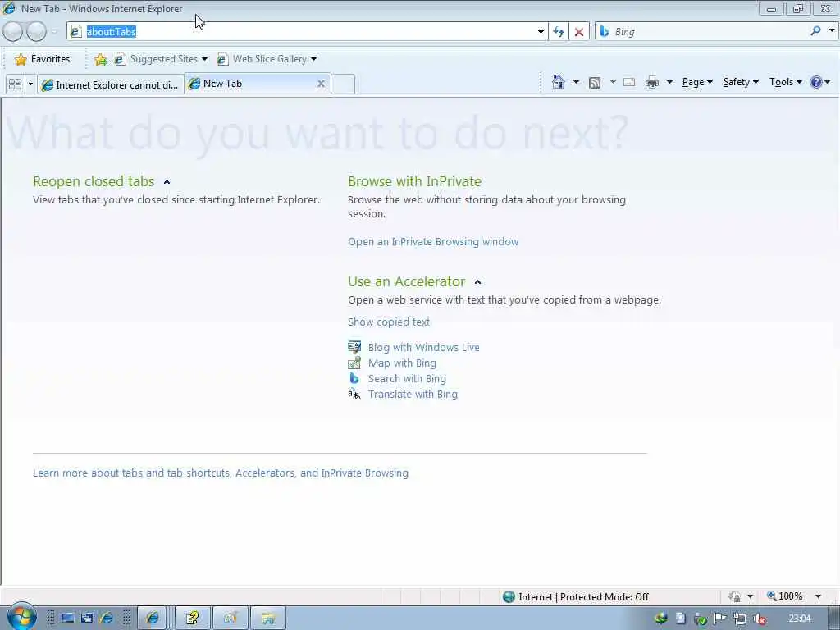Open the Tools menu
This screenshot has width=840, height=630.
coord(785,82)
